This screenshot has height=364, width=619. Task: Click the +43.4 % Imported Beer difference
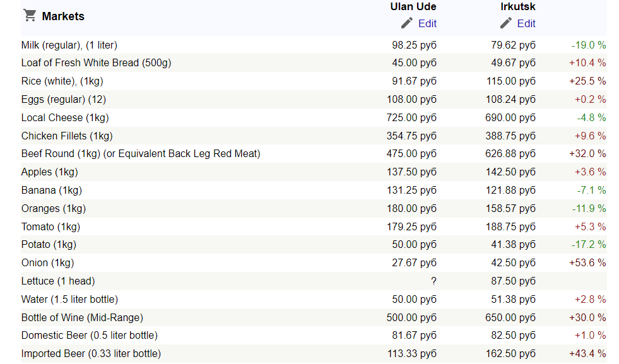pos(587,354)
